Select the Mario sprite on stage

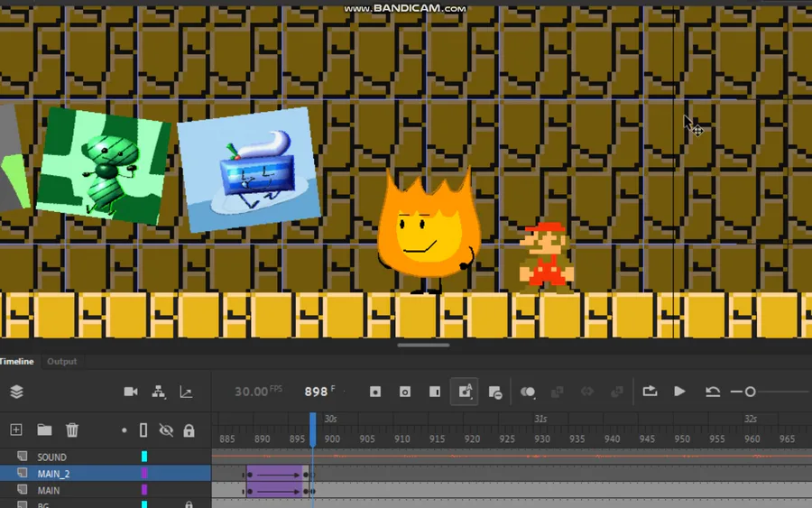point(547,258)
